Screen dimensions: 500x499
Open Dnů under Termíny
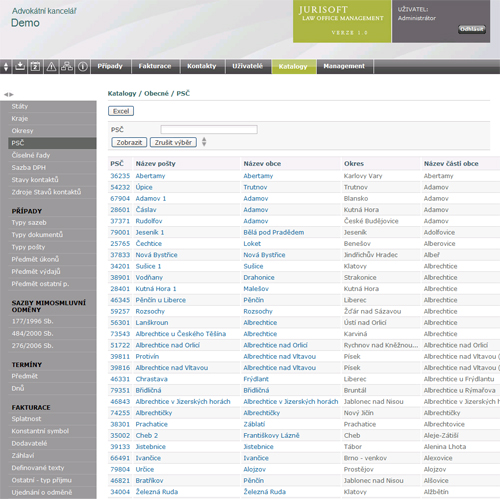pos(52,388)
